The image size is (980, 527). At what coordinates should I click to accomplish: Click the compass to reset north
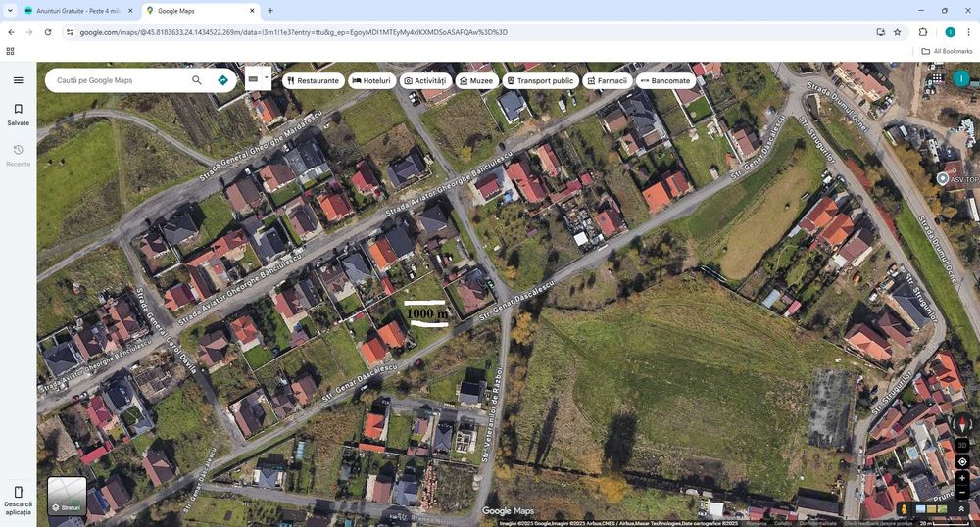point(962,424)
